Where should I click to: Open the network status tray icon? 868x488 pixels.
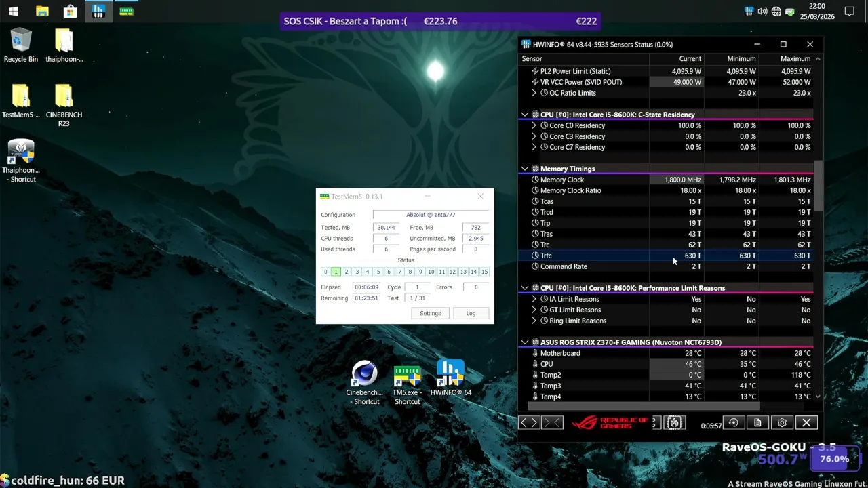pyautogui.click(x=776, y=11)
